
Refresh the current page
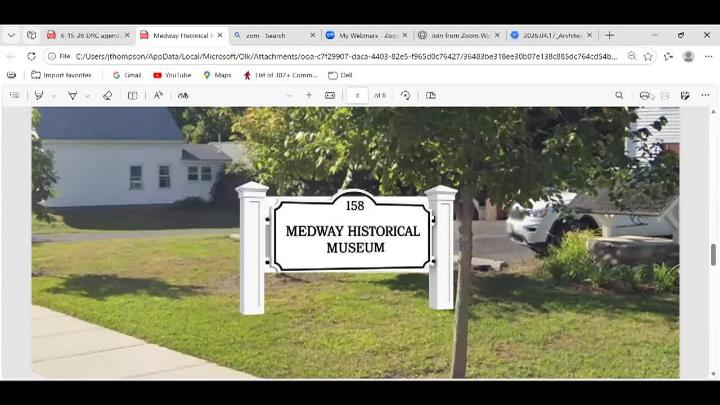point(31,56)
